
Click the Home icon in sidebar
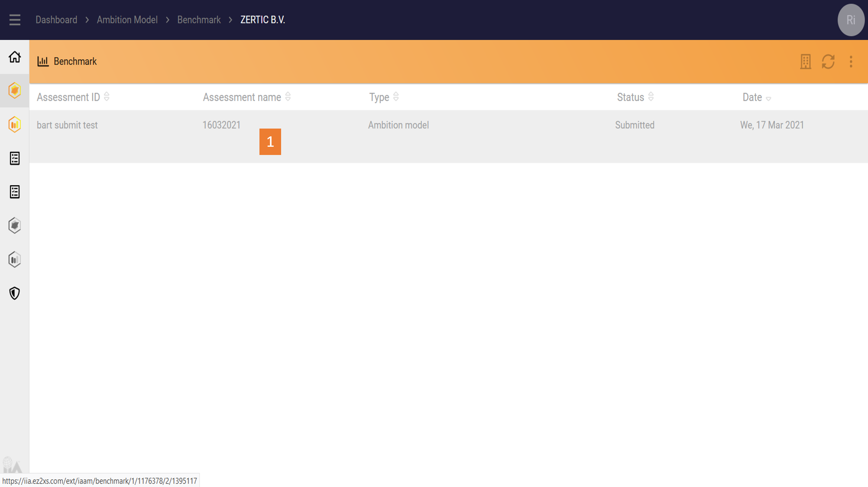(x=15, y=57)
